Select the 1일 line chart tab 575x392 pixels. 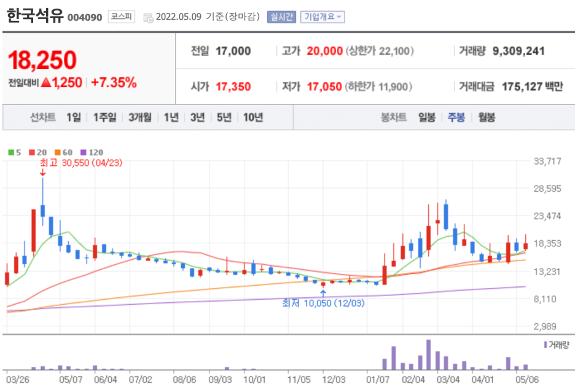[x=73, y=117]
